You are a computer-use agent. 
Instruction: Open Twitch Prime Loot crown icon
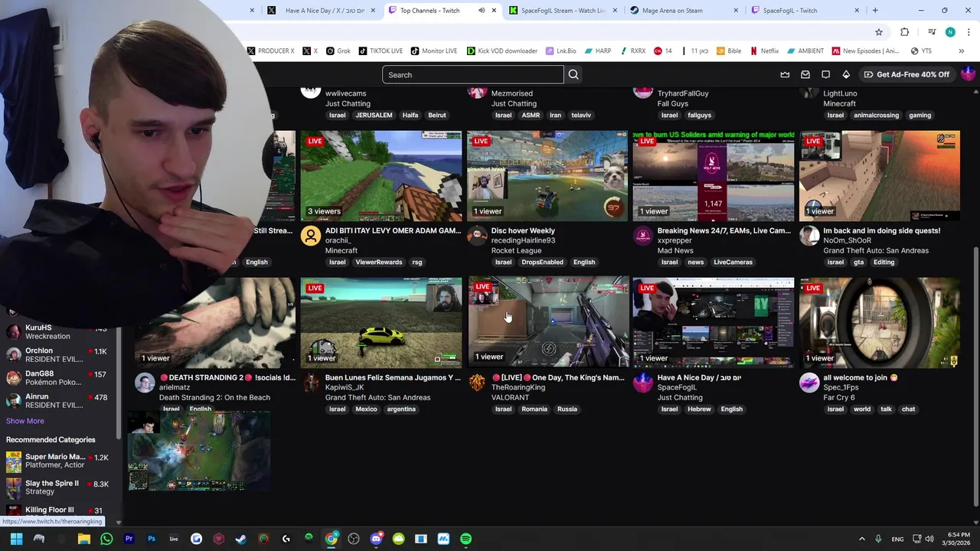point(785,74)
